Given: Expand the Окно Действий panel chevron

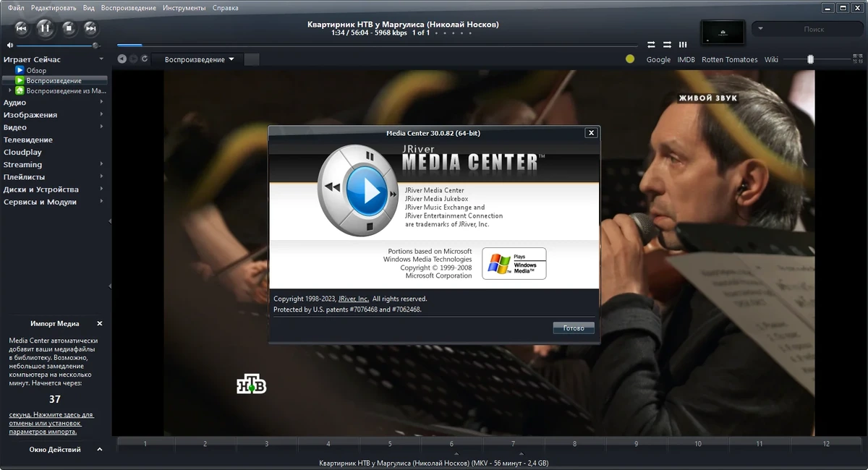Looking at the screenshot, I should coord(100,449).
